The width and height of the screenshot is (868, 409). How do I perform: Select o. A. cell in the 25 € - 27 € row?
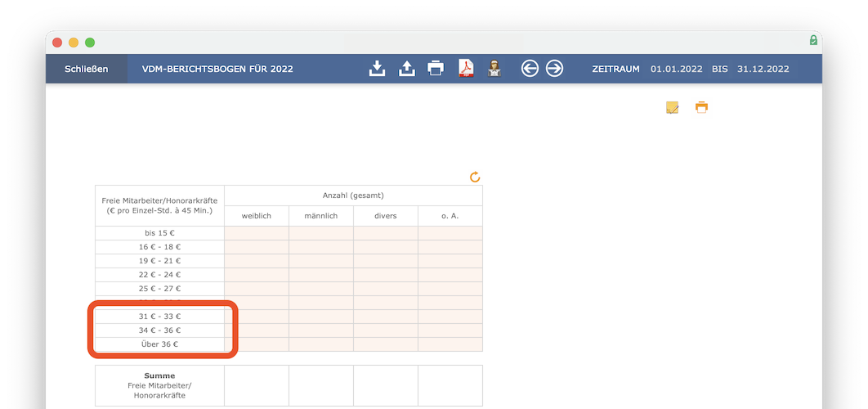(x=450, y=289)
